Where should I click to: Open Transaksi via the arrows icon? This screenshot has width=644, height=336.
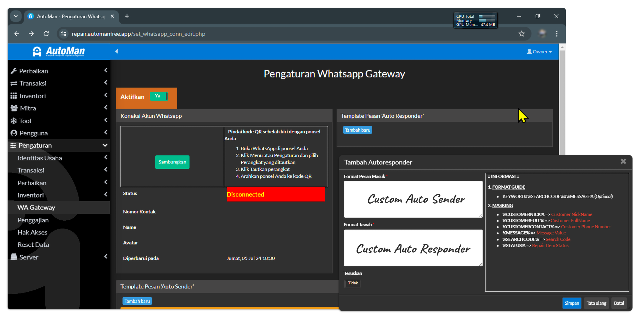[x=14, y=83]
